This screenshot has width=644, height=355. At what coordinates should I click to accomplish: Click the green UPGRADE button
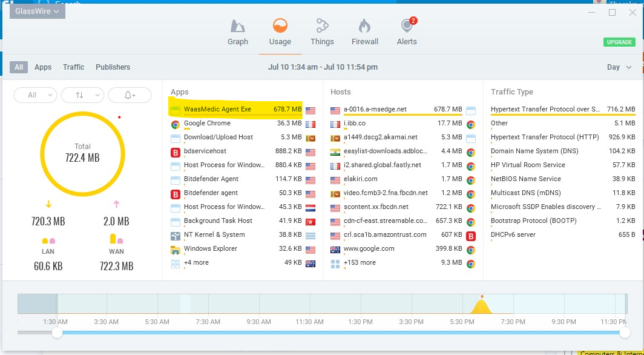click(x=619, y=42)
